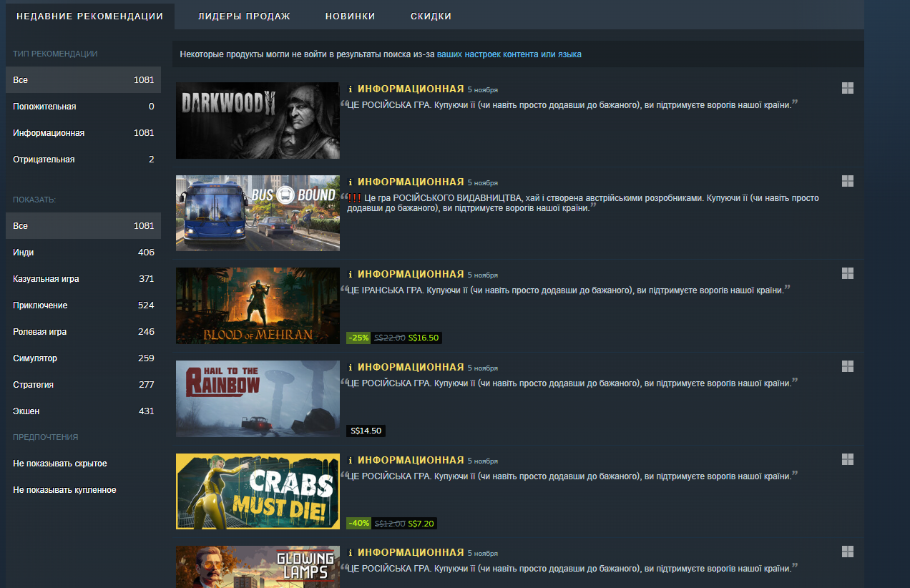
Task: Switch to the Недавние рекомендации tab
Action: [89, 16]
